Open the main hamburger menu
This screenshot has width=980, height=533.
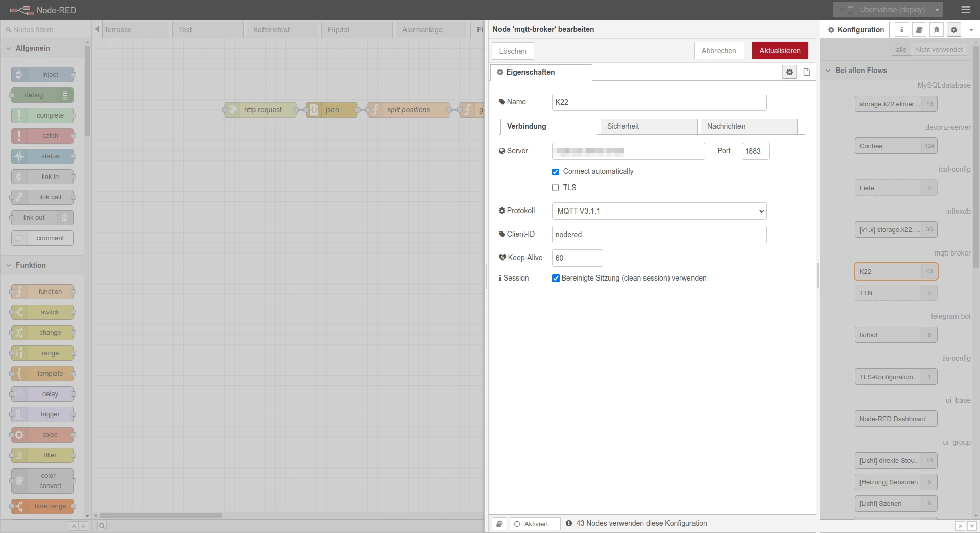point(965,10)
